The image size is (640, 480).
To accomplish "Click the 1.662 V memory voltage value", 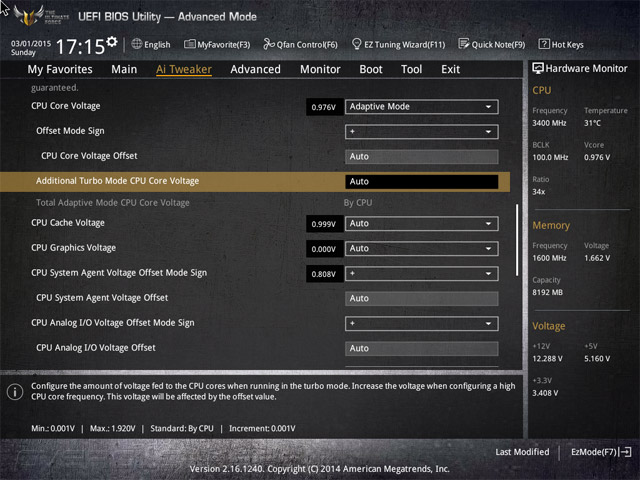I will coord(597,258).
